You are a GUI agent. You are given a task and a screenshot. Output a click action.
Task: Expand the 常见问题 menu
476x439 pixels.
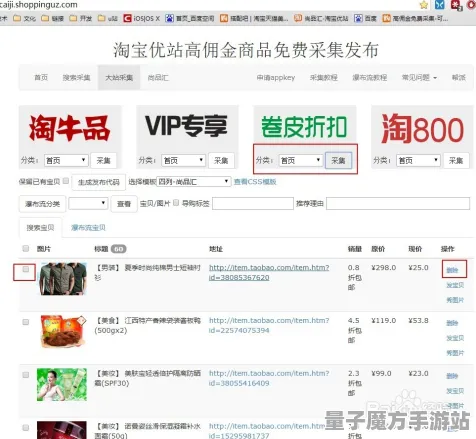click(419, 78)
